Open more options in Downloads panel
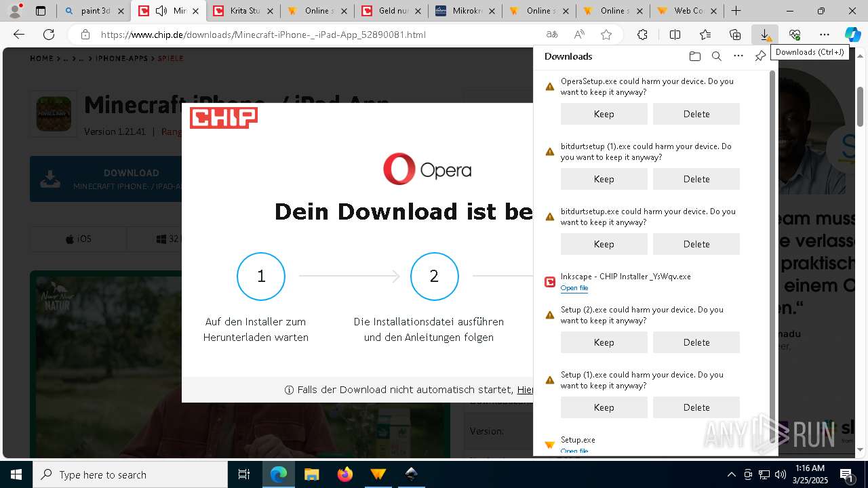868x488 pixels. (738, 56)
